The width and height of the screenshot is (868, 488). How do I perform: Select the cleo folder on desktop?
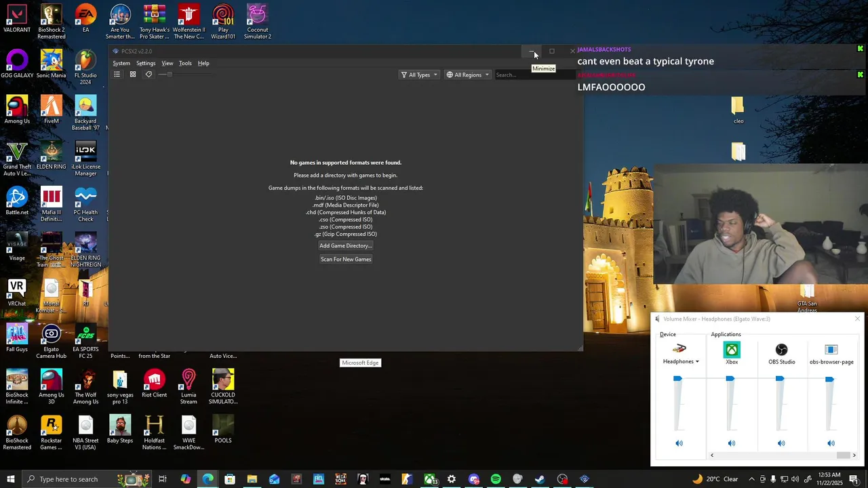click(x=738, y=111)
